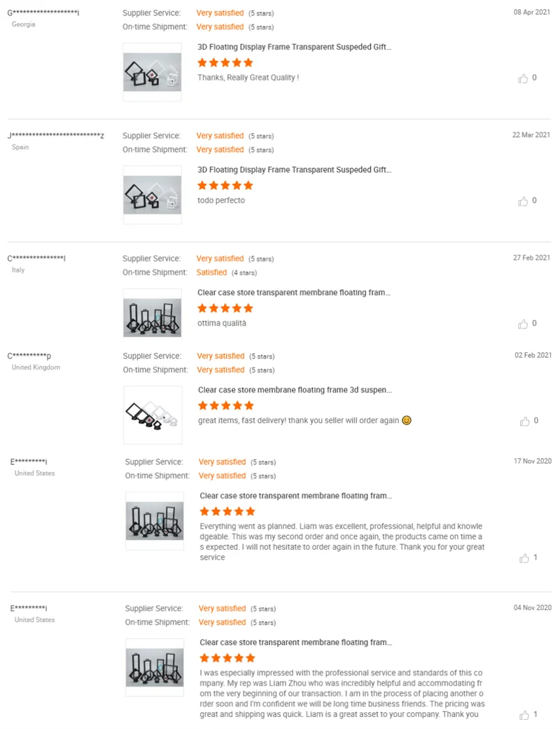Open product title link in 04 Nov 2020 review
Screen dimensions: 560x729
coord(296,642)
